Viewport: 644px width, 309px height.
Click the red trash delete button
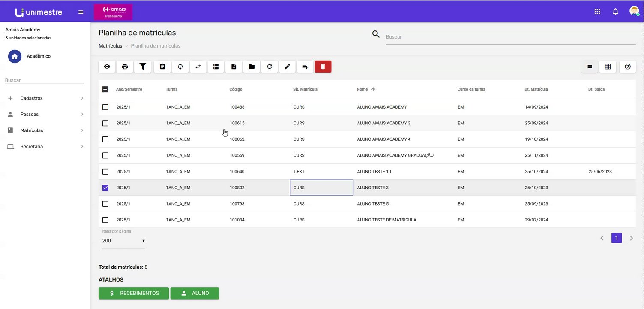323,67
